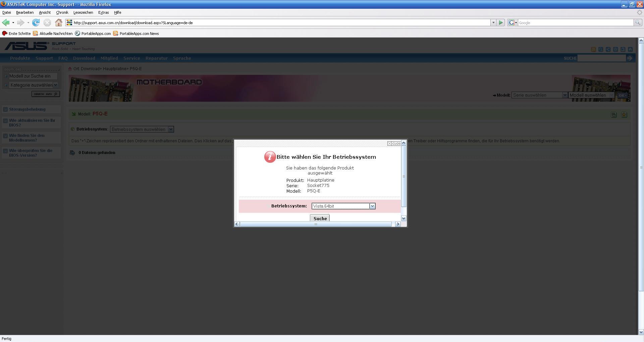Open the back-history dropdown arrow
The image size is (644, 342).
coord(13,23)
